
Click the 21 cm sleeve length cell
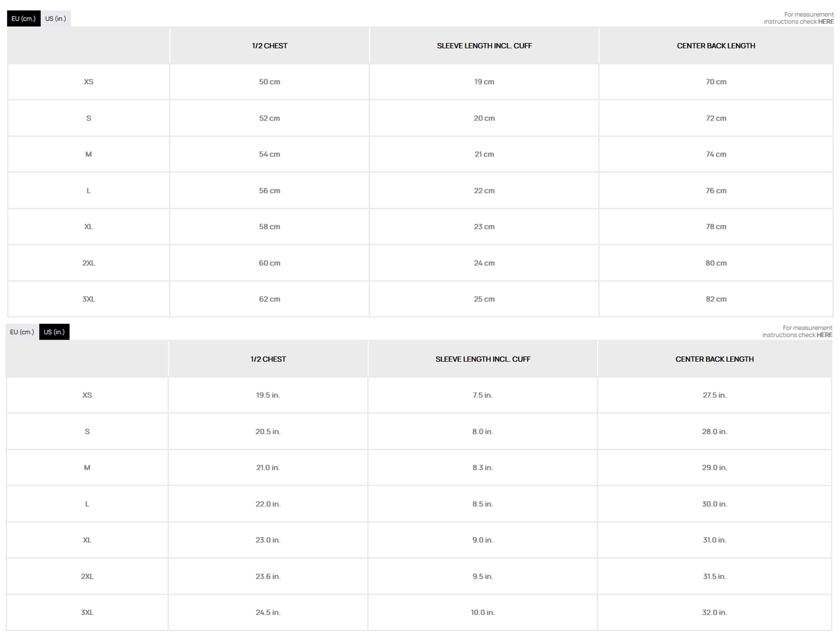[x=484, y=154]
